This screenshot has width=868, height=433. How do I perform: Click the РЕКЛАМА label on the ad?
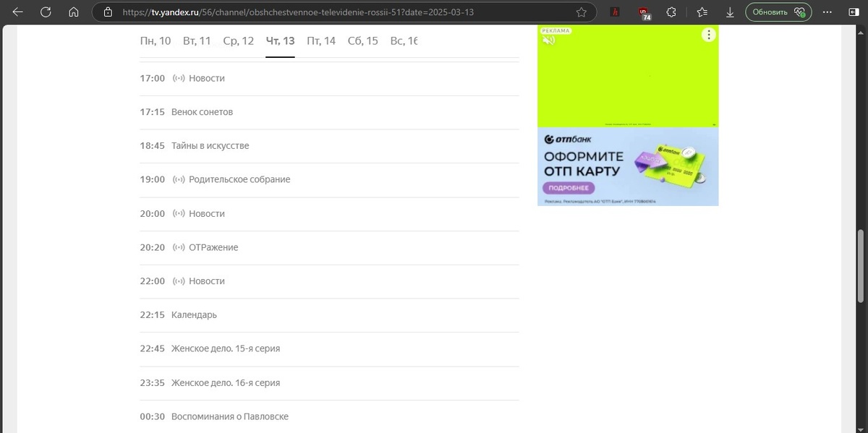point(556,30)
